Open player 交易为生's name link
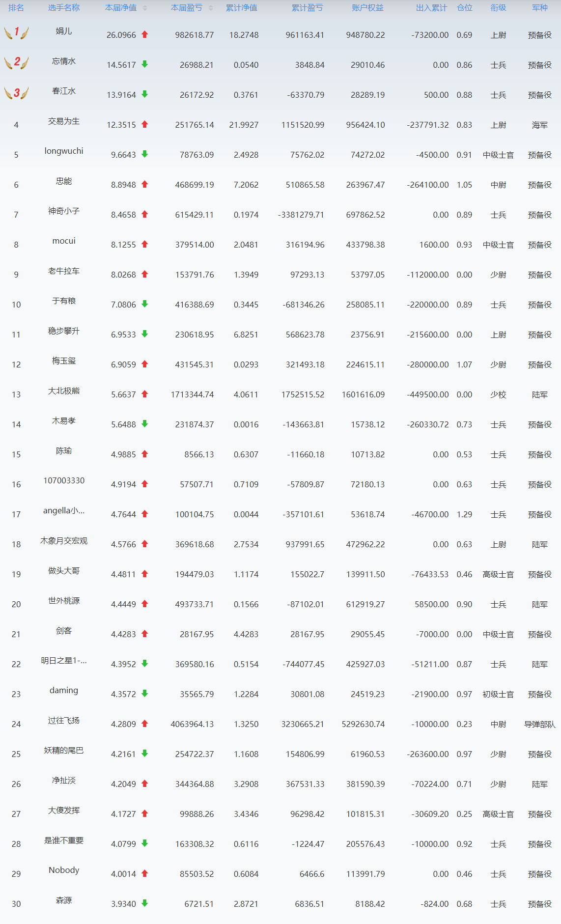This screenshot has height=924, width=561. (x=64, y=121)
